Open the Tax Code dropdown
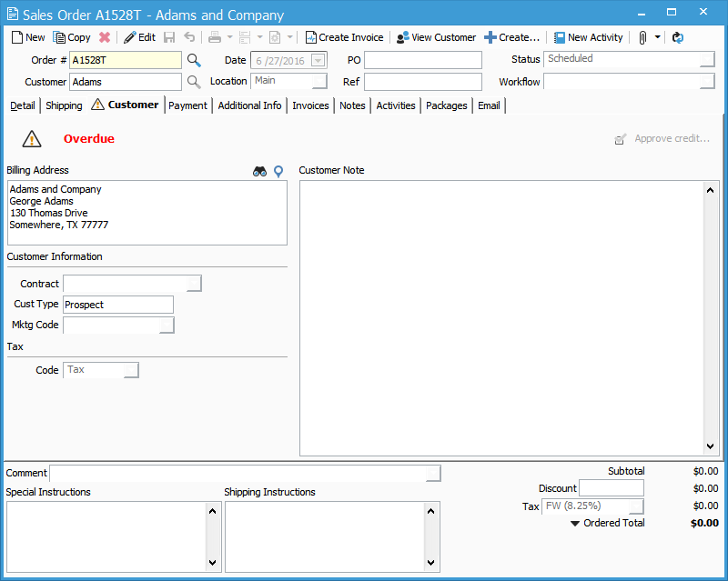Viewport: 728px width, 581px height. pos(131,370)
